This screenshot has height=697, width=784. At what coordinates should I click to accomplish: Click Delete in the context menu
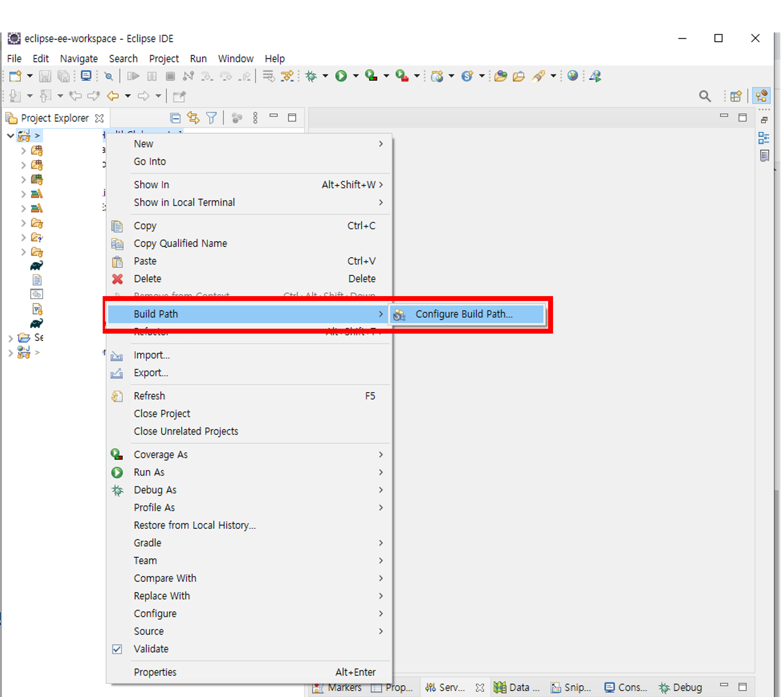[x=147, y=279]
